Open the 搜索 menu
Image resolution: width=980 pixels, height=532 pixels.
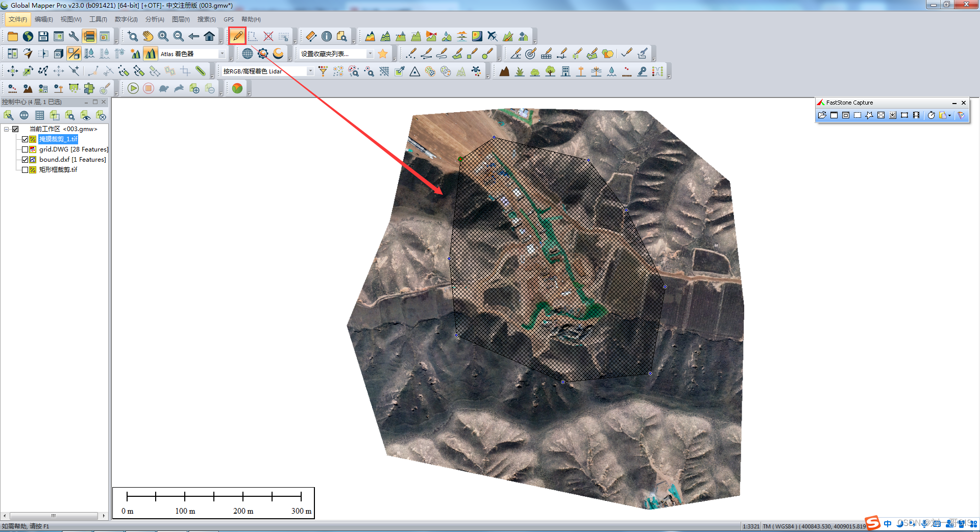coord(206,19)
